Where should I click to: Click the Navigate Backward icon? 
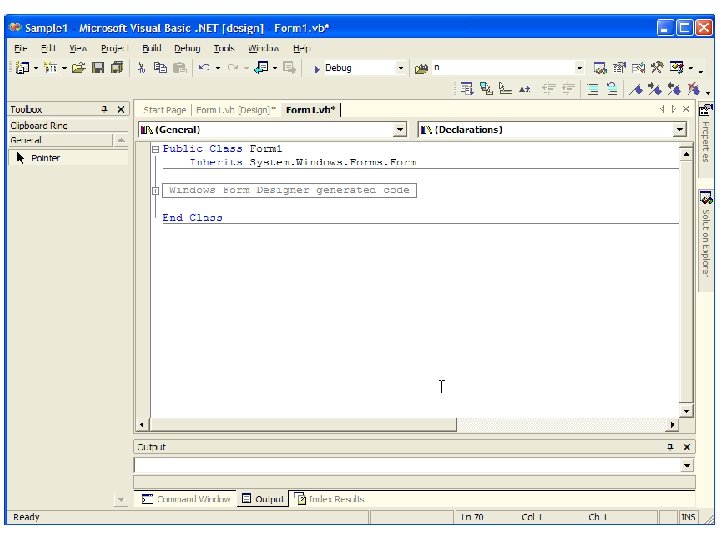point(261,68)
